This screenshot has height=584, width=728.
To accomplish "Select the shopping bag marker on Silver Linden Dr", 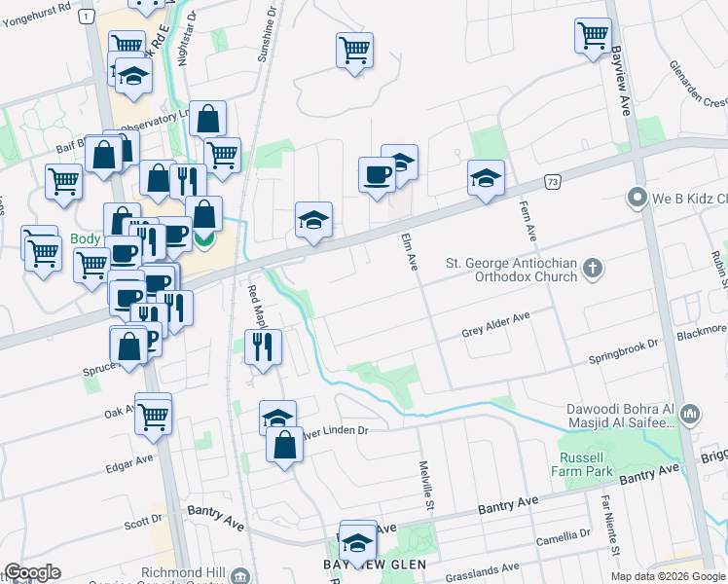I will tap(284, 445).
